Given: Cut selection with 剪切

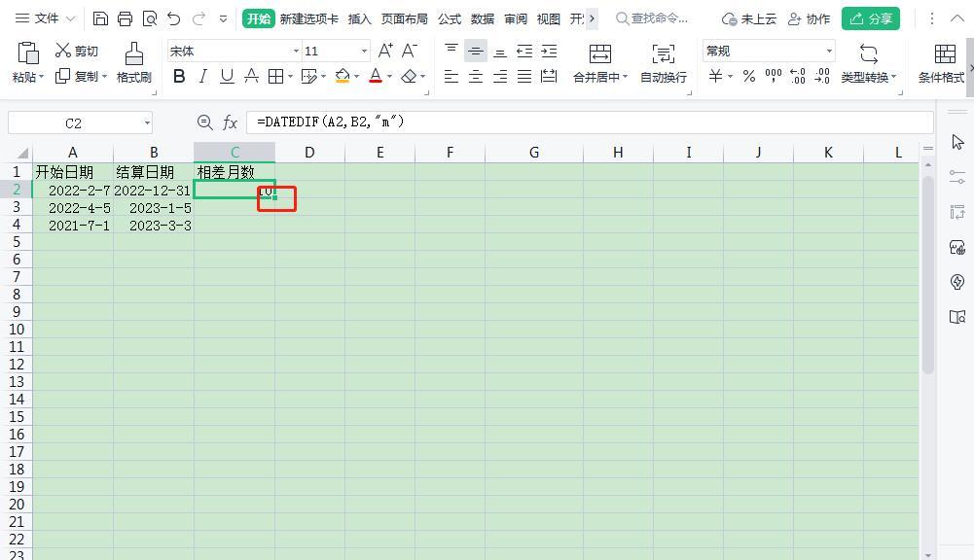Looking at the screenshot, I should [77, 51].
